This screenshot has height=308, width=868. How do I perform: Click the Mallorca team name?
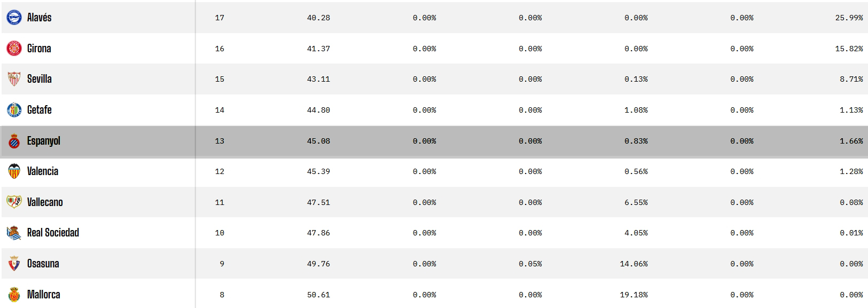click(43, 295)
